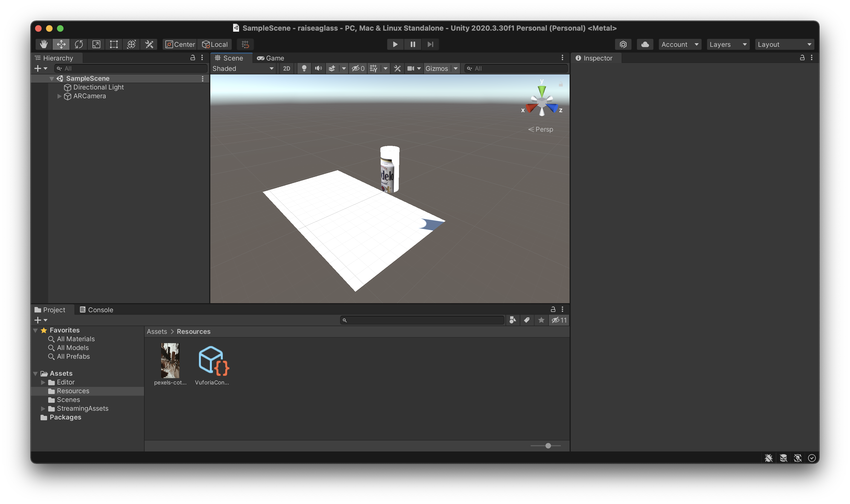This screenshot has height=504, width=850.
Task: Click the project icon size slider
Action: coord(548,446)
